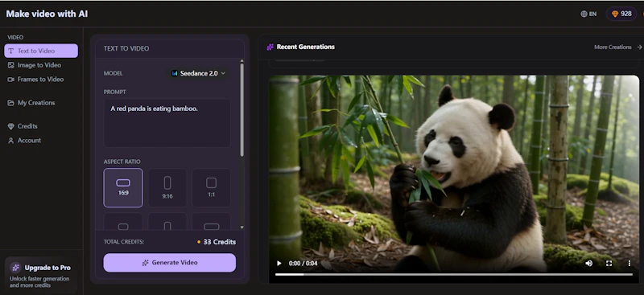644x295 pixels.
Task: Click the diamond credits icon in header
Action: point(615,14)
